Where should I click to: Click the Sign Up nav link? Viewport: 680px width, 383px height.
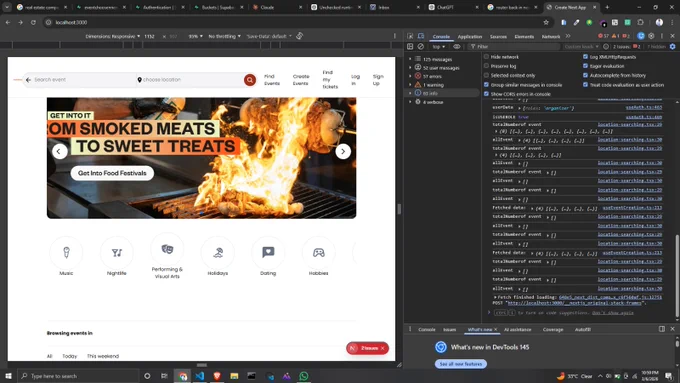[x=378, y=80]
